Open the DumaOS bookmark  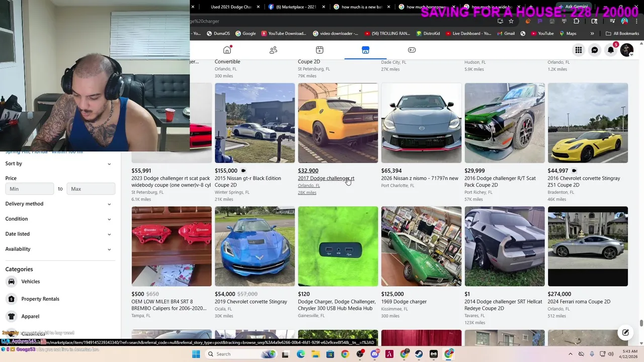218,34
